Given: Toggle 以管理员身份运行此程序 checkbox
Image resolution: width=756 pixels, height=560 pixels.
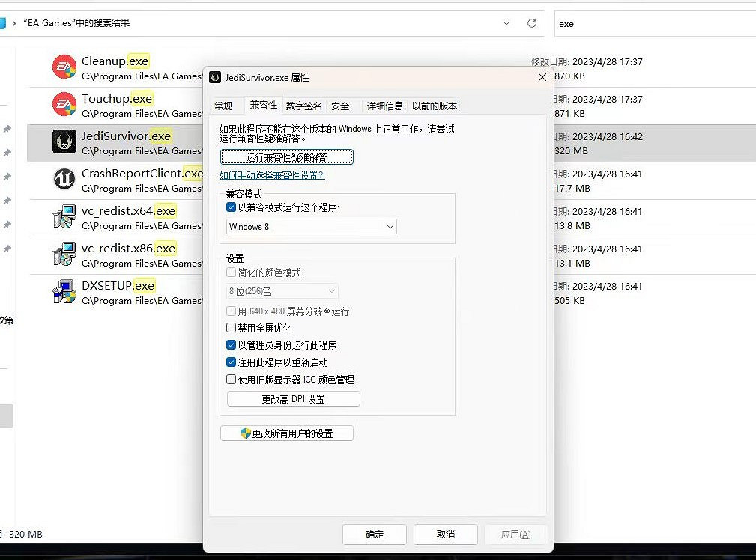Looking at the screenshot, I should [x=232, y=345].
